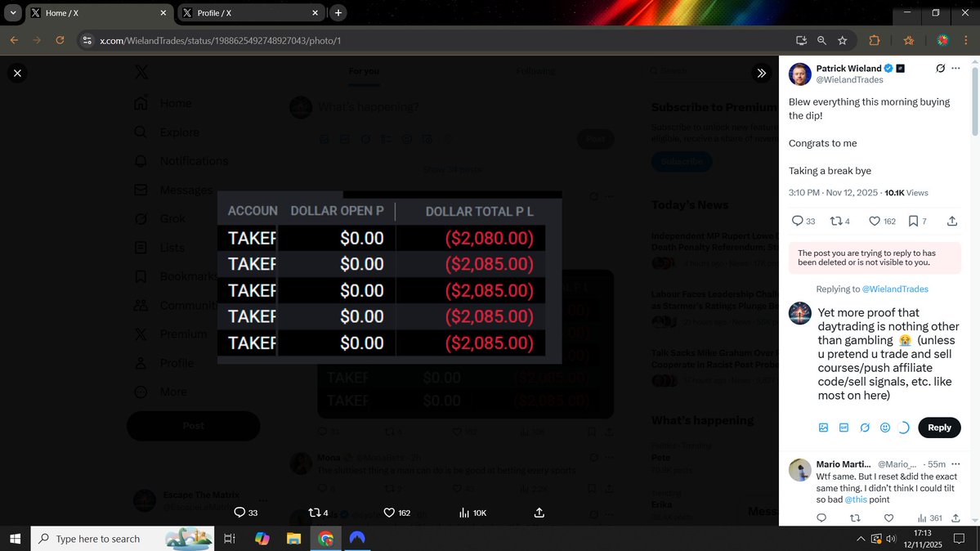Open the install app icon in address bar

801,40
